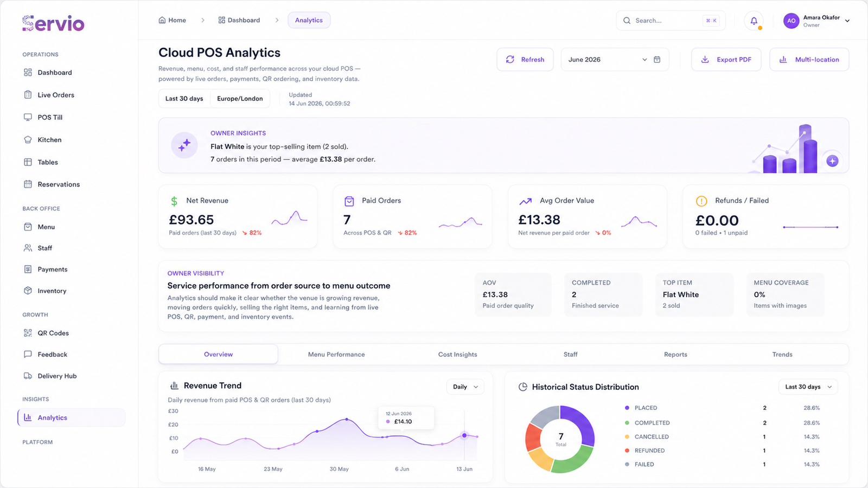This screenshot has width=868, height=488.
Task: Click the donut chart center total
Action: pos(561,439)
